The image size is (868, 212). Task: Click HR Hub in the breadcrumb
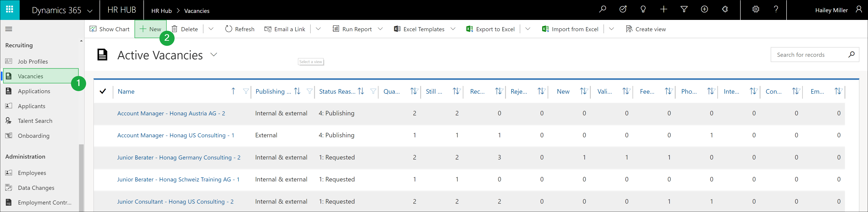pyautogui.click(x=161, y=11)
